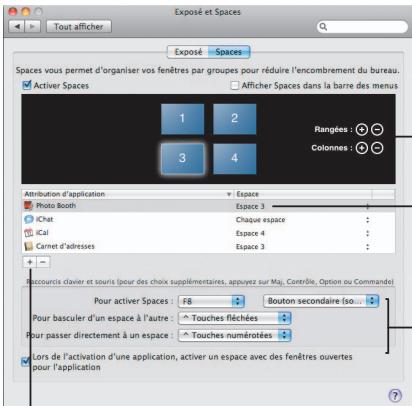This screenshot has width=412, height=406.
Task: Select space thumbnail 4
Action: [x=235, y=159]
